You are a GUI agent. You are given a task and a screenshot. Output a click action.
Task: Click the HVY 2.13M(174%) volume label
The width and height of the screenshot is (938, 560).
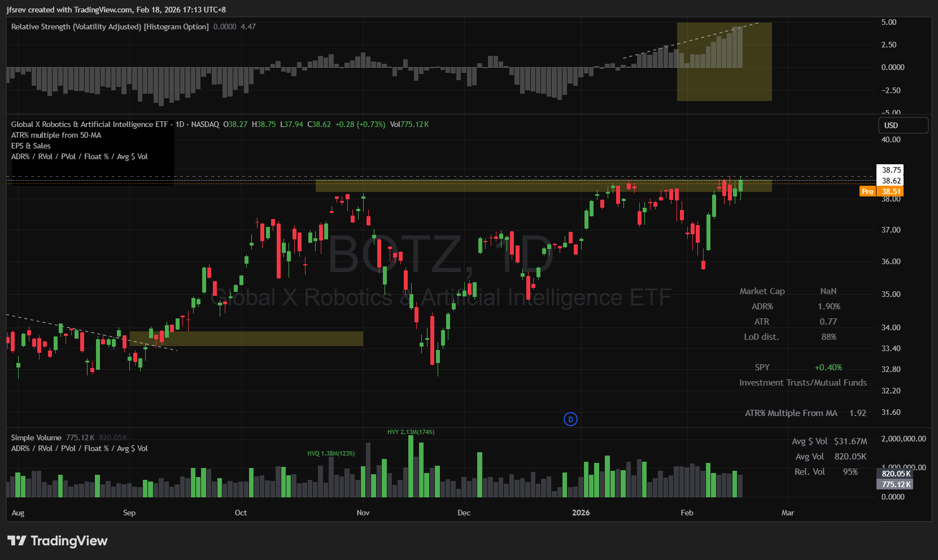click(x=411, y=432)
